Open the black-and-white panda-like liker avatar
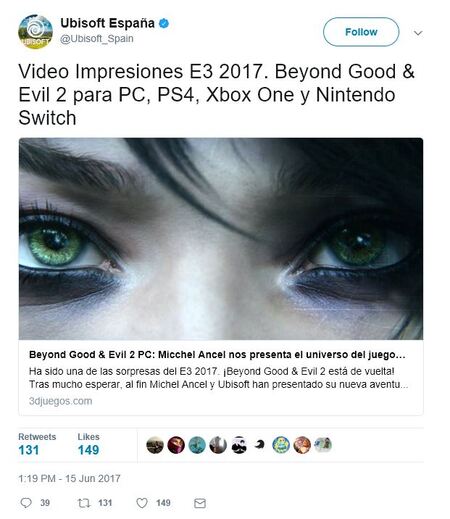 [x=239, y=445]
